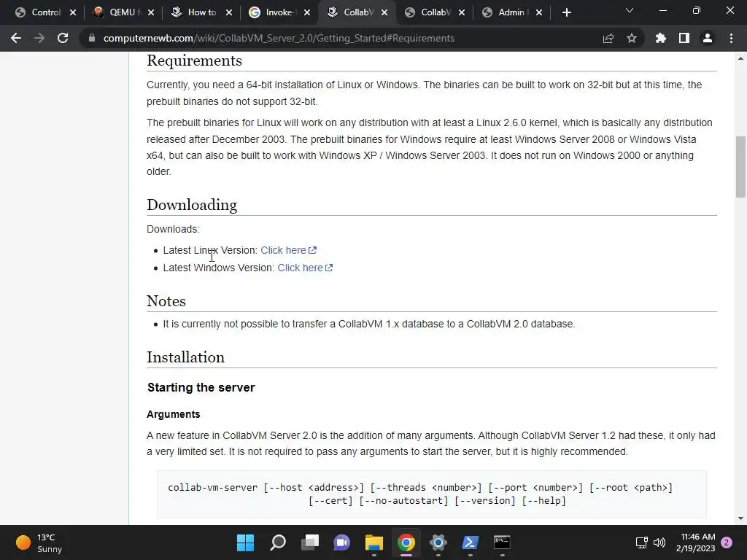Screen dimensions: 747x560
Task: Open the weather widget showing 13°C Sunny
Action: pos(39,542)
